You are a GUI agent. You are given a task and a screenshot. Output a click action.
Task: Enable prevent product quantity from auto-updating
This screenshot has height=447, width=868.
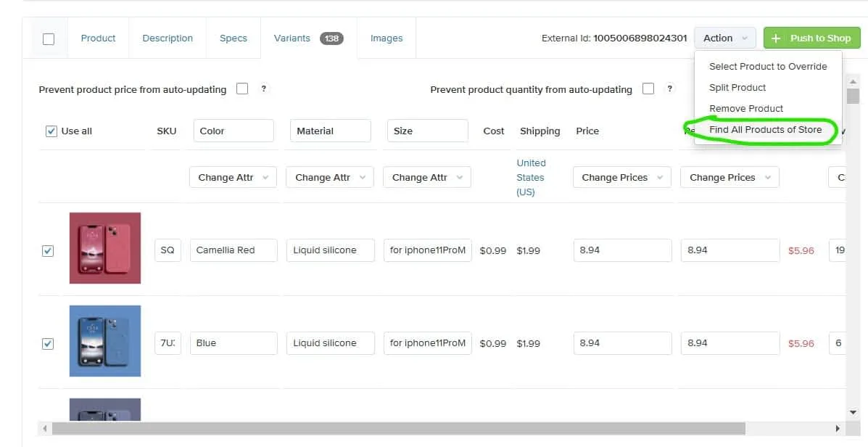pos(648,89)
